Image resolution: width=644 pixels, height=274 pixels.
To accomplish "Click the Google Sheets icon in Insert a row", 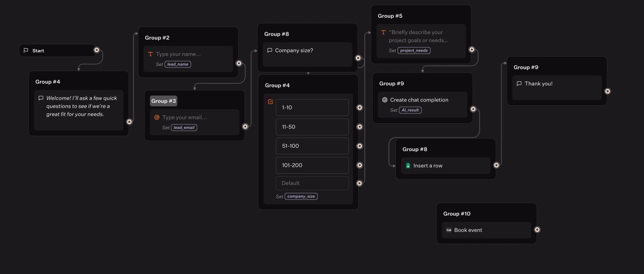I will point(408,166).
